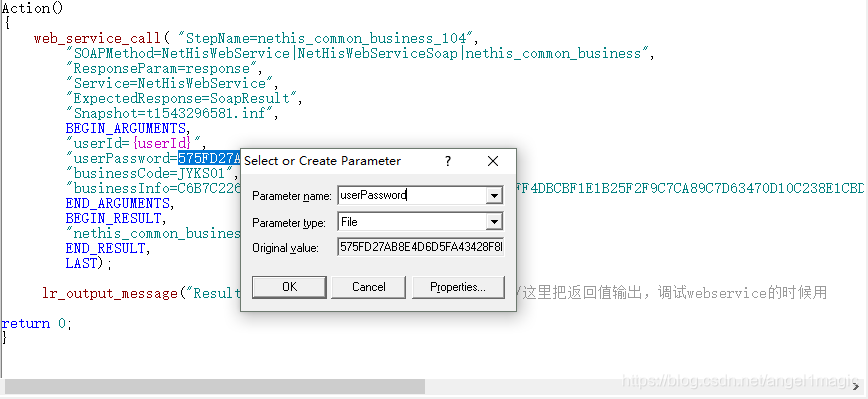Click the Original value field

click(421, 247)
